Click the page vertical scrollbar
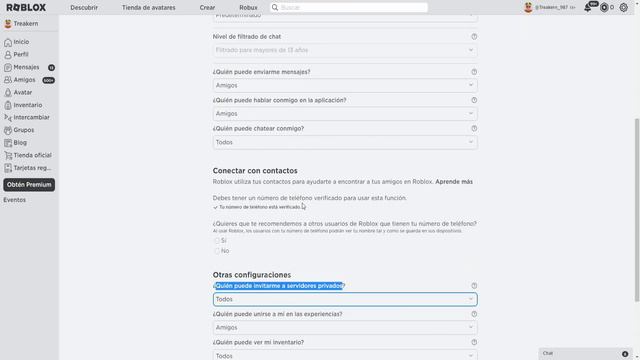 637,210
